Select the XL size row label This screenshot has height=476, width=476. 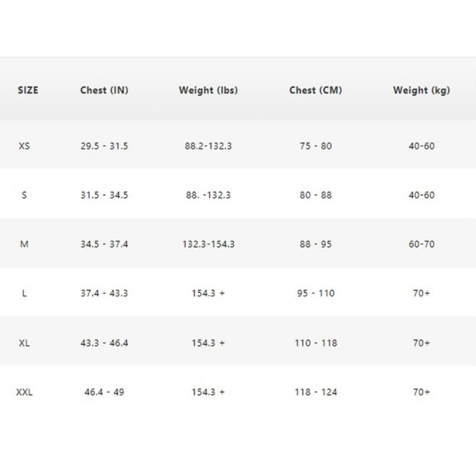[x=24, y=343]
